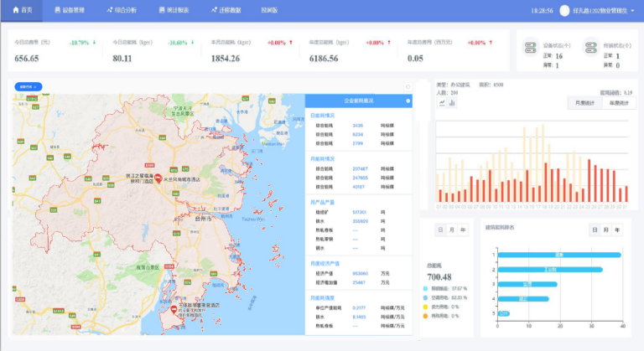Image resolution: width=644 pixels, height=351 pixels.
Task: Click the 迁移数据 trend icon
Action: click(x=214, y=10)
